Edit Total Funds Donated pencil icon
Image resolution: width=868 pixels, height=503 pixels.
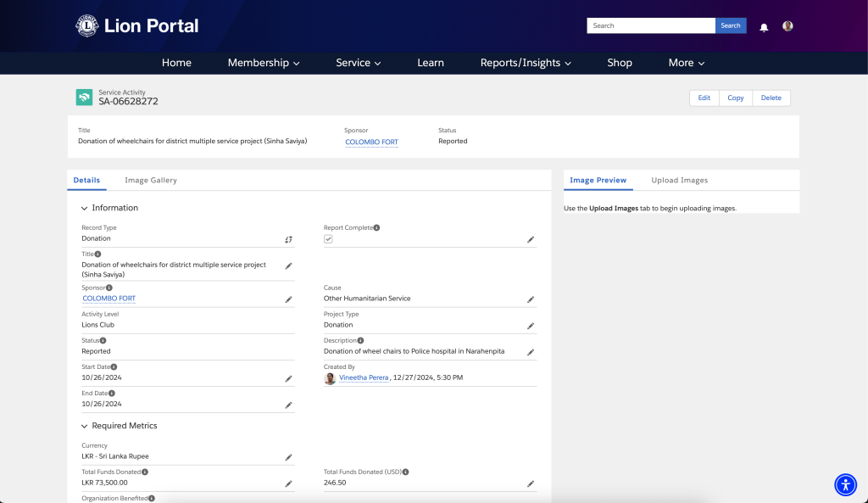tap(288, 483)
